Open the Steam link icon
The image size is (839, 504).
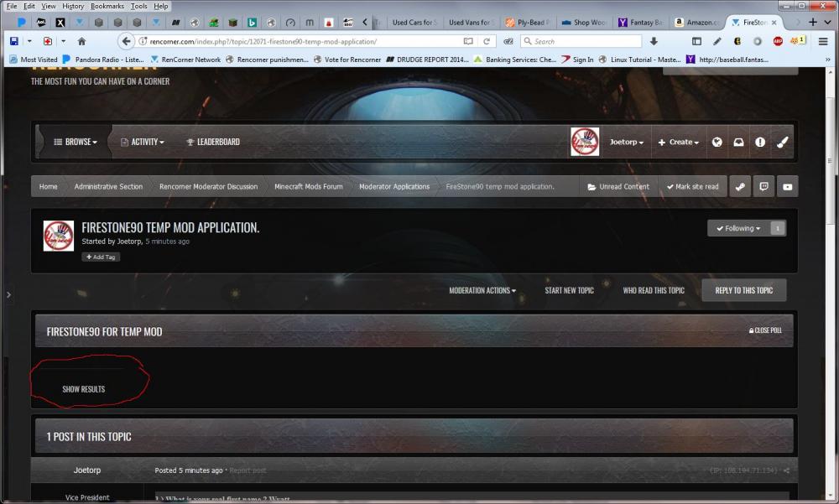tap(740, 187)
